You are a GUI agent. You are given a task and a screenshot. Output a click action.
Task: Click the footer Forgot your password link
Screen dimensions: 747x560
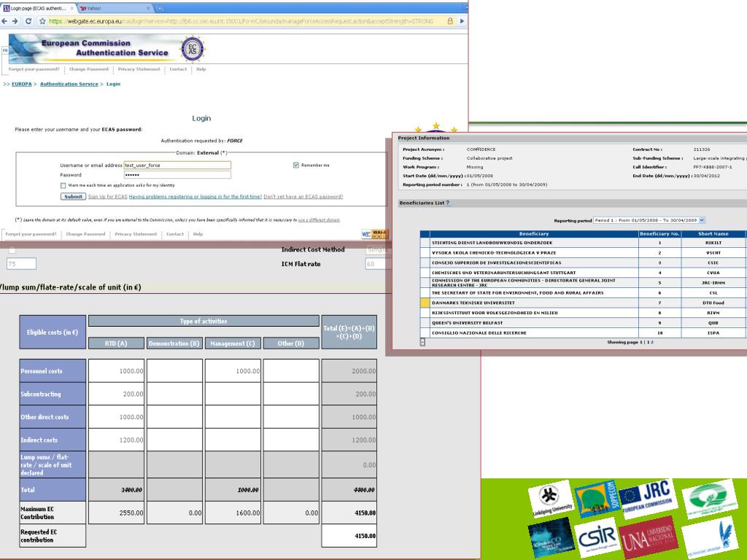point(31,234)
